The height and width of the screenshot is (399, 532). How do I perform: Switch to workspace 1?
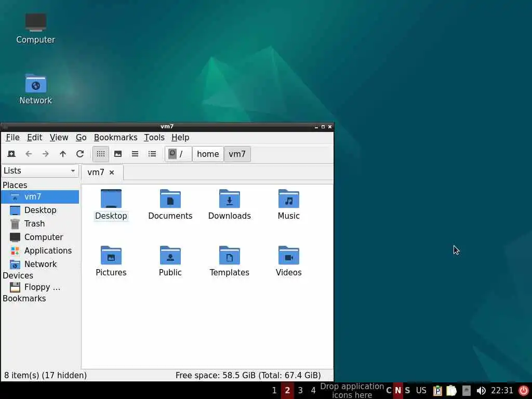pyautogui.click(x=274, y=391)
